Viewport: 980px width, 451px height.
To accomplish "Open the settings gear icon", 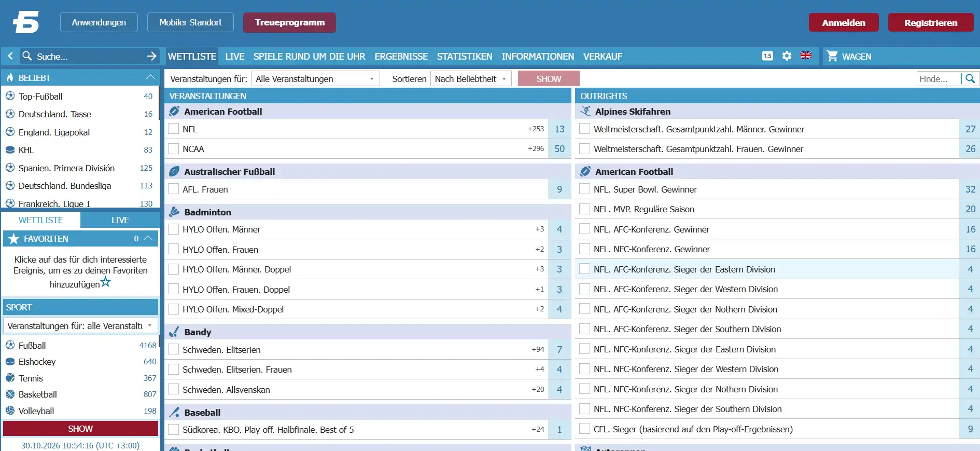I will tap(787, 56).
